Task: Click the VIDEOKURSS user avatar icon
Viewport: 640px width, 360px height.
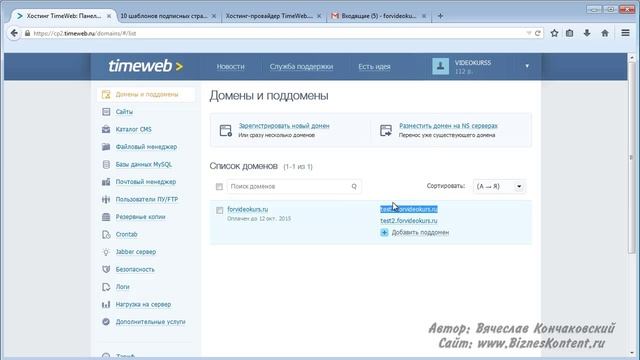Action: (440, 66)
